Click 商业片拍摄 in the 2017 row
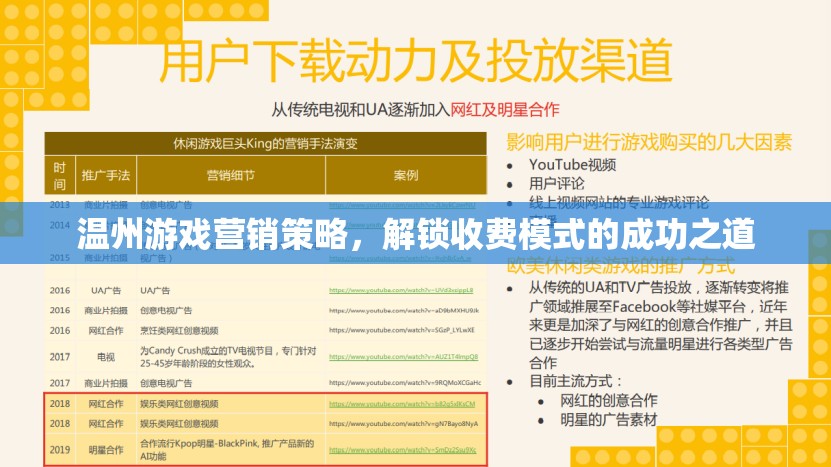This screenshot has width=831, height=467. pyautogui.click(x=105, y=383)
